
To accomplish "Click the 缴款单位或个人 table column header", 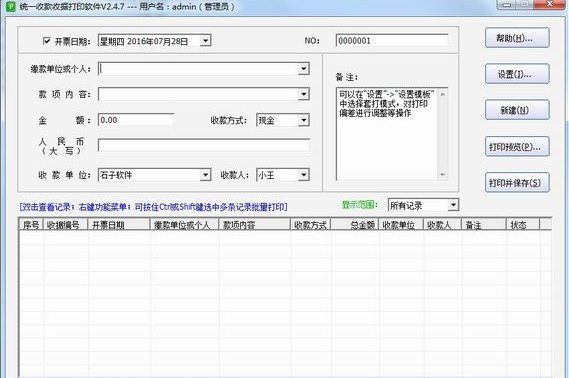I will [x=184, y=225].
